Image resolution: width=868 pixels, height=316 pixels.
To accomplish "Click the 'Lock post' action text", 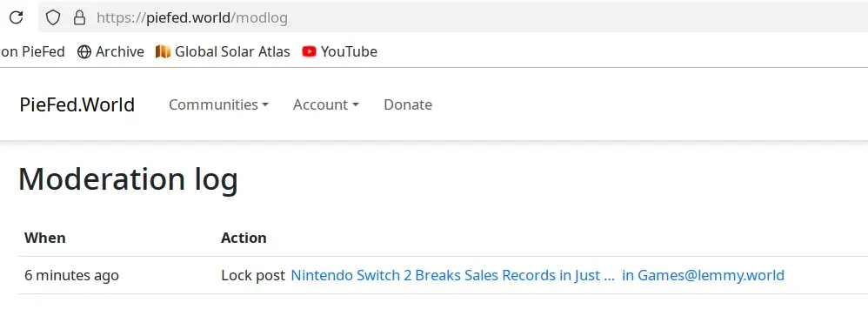I will coord(253,275).
